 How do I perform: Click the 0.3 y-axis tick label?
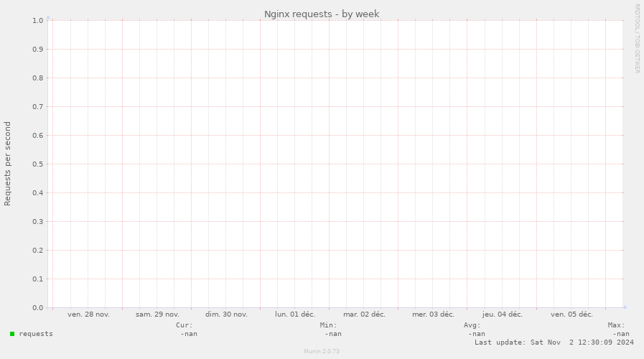tap(38, 221)
